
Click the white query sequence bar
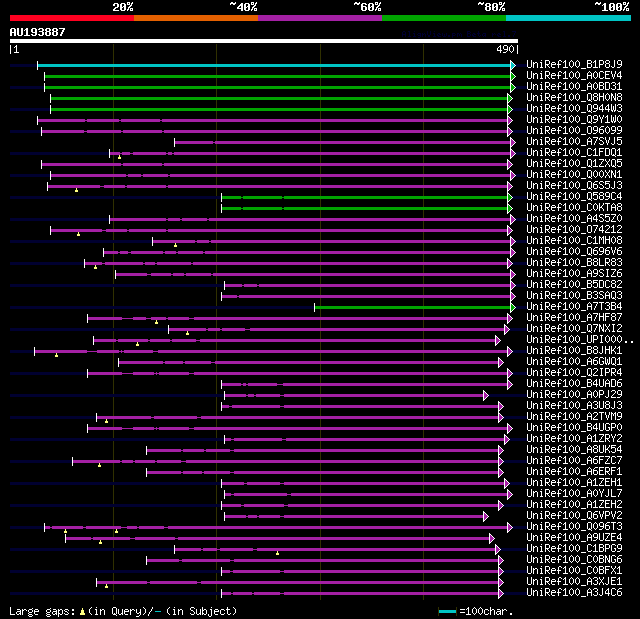point(264,41)
